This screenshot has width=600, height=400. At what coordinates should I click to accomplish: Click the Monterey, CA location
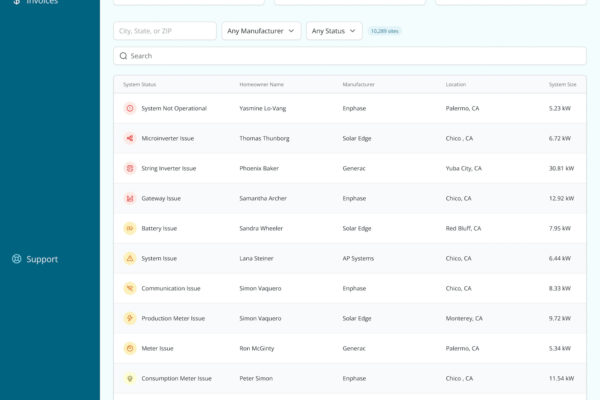pyautogui.click(x=464, y=318)
